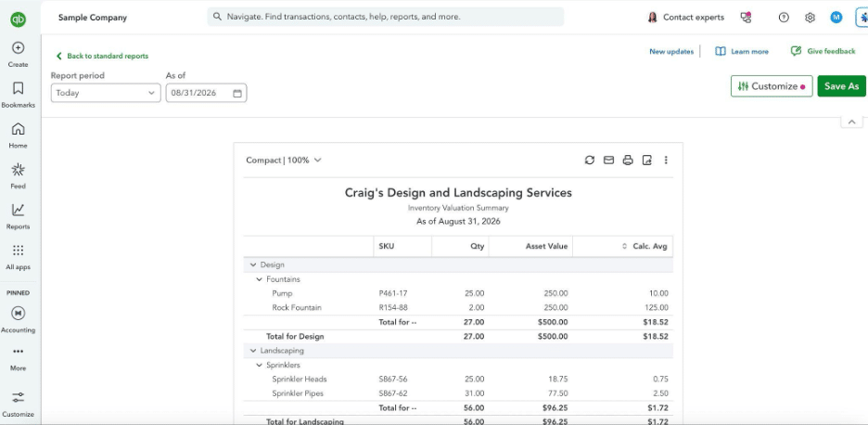This screenshot has width=868, height=425.
Task: Export the report with export icon
Action: (646, 161)
